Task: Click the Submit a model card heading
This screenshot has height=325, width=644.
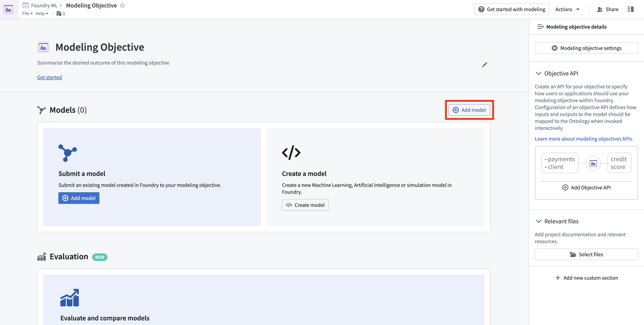Action: tap(82, 174)
